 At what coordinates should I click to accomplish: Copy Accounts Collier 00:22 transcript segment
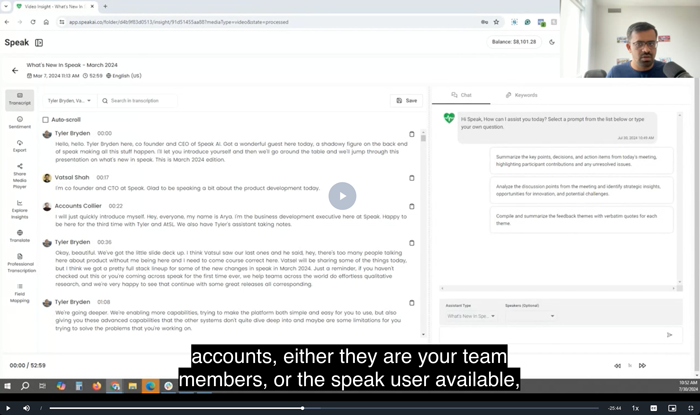click(x=412, y=207)
